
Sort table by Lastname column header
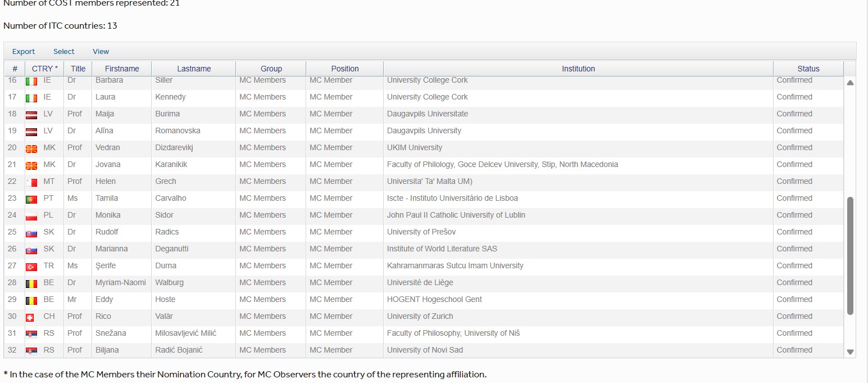click(x=194, y=69)
